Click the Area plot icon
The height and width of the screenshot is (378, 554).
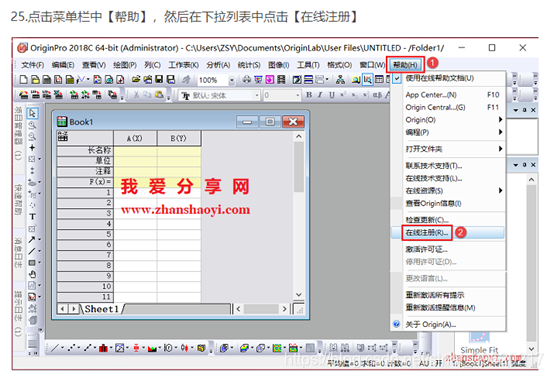point(152,348)
